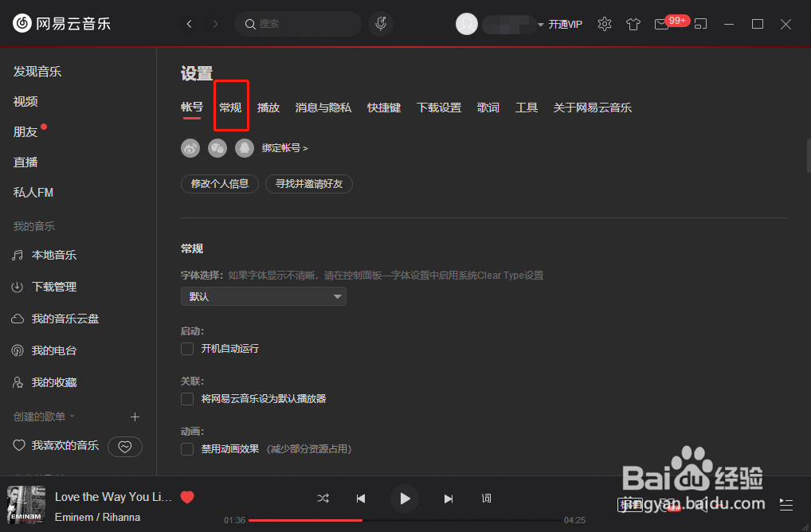Open the 默认 font selection dropdown
Viewport: 811px width, 532px height.
(263, 295)
